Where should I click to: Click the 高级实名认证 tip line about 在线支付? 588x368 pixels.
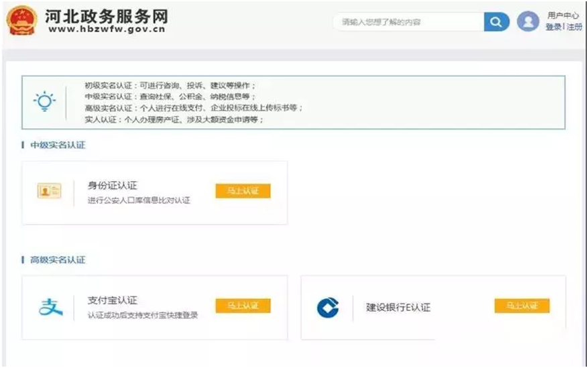click(194, 108)
